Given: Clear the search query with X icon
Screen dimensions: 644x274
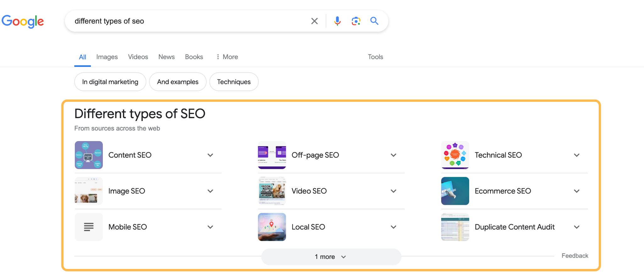Looking at the screenshot, I should 314,21.
